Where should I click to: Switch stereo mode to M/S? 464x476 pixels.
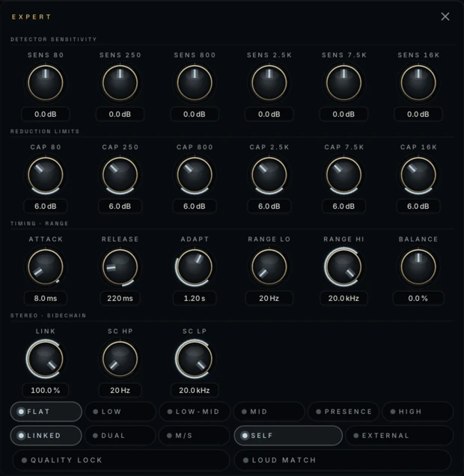click(195, 436)
